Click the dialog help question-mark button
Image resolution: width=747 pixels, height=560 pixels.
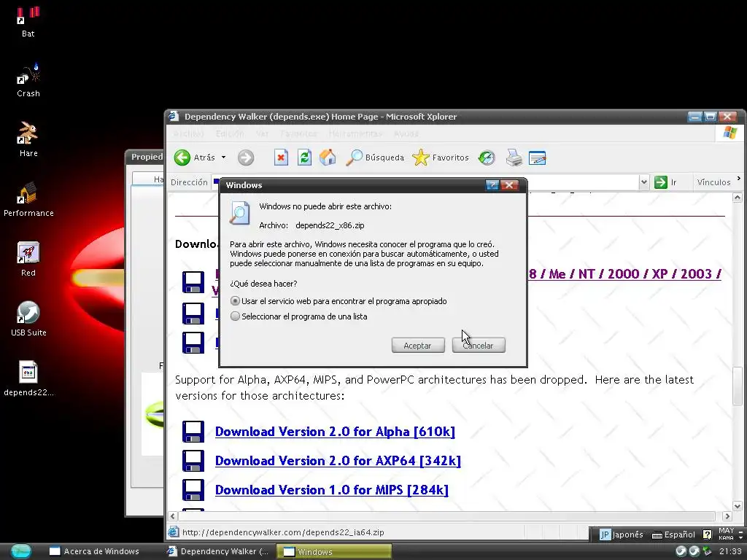click(x=492, y=185)
